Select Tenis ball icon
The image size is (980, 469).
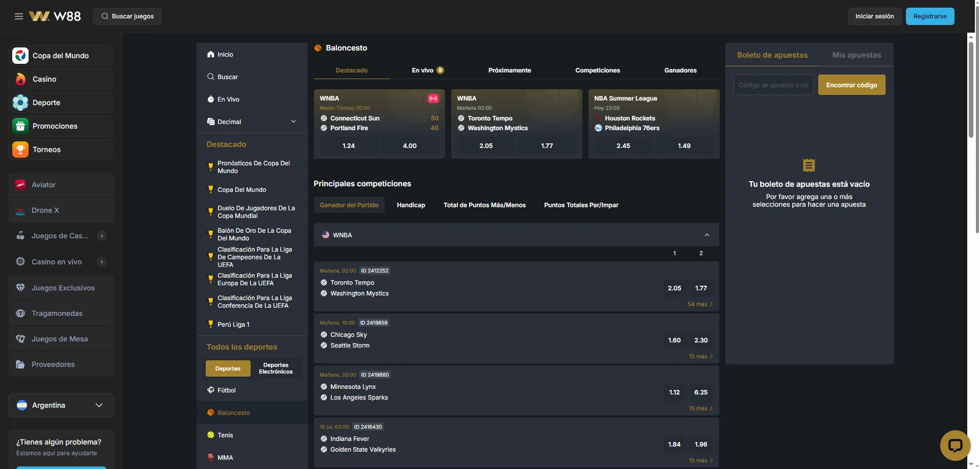(211, 435)
